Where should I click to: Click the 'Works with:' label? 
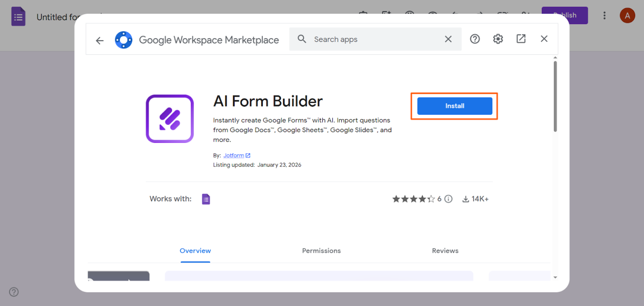click(170, 199)
